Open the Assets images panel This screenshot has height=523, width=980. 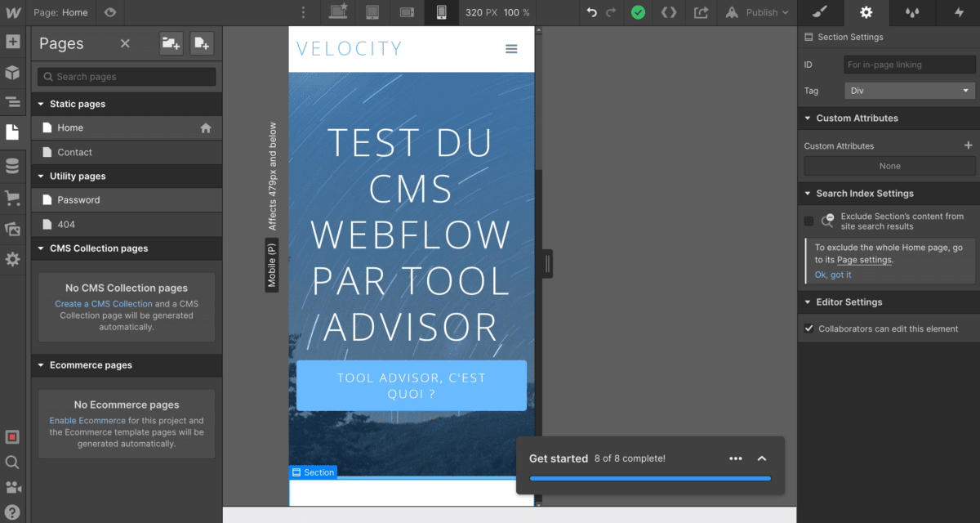point(12,229)
